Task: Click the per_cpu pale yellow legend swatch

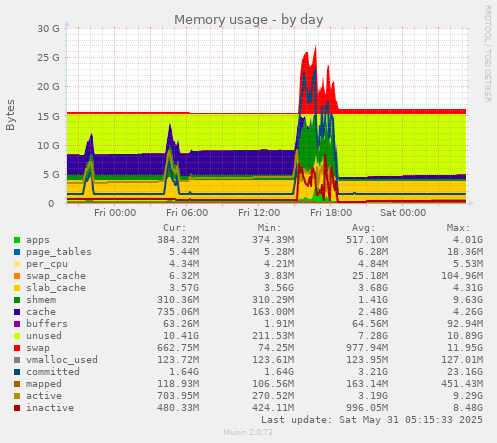Action: coord(17,264)
